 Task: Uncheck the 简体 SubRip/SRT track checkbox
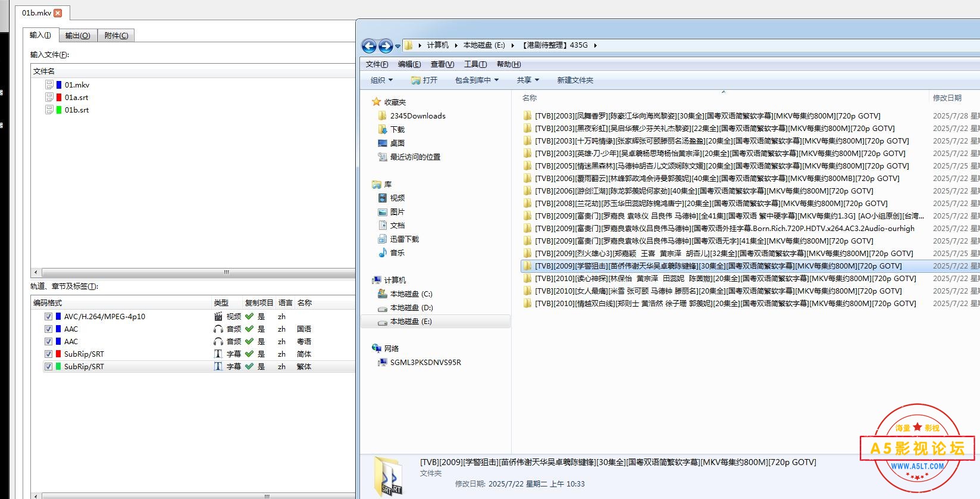coord(48,354)
